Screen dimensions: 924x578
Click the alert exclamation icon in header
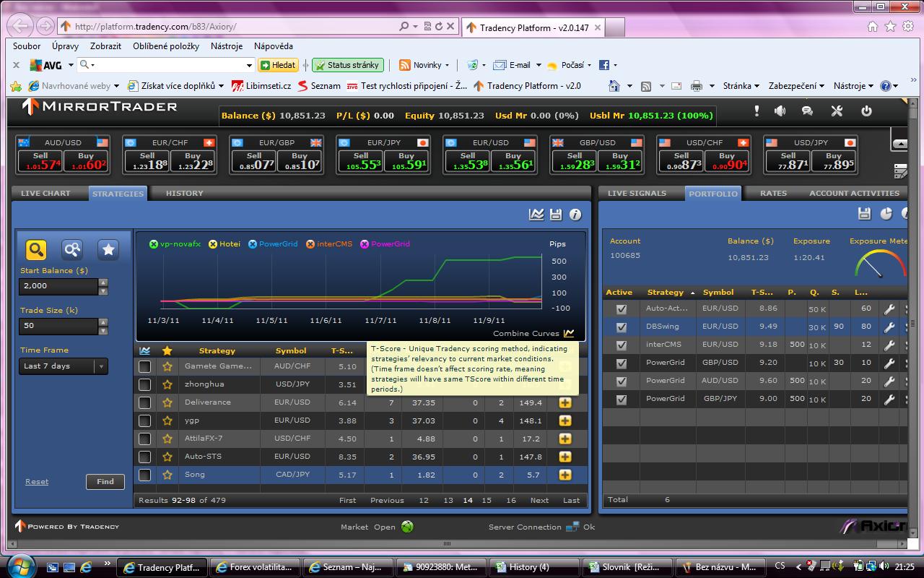[x=757, y=111]
